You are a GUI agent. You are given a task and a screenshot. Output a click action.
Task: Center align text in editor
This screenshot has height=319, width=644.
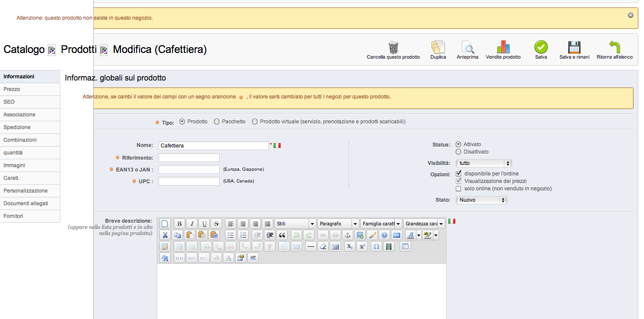coord(243,224)
